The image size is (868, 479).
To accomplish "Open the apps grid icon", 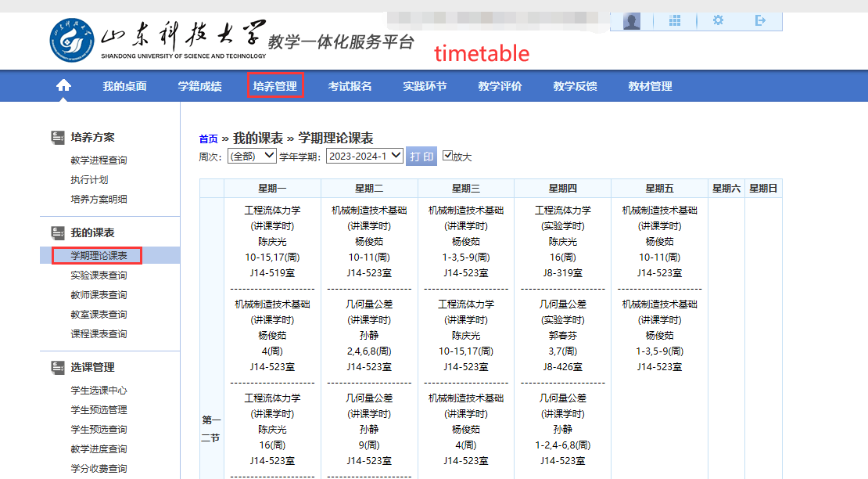I will (x=675, y=21).
